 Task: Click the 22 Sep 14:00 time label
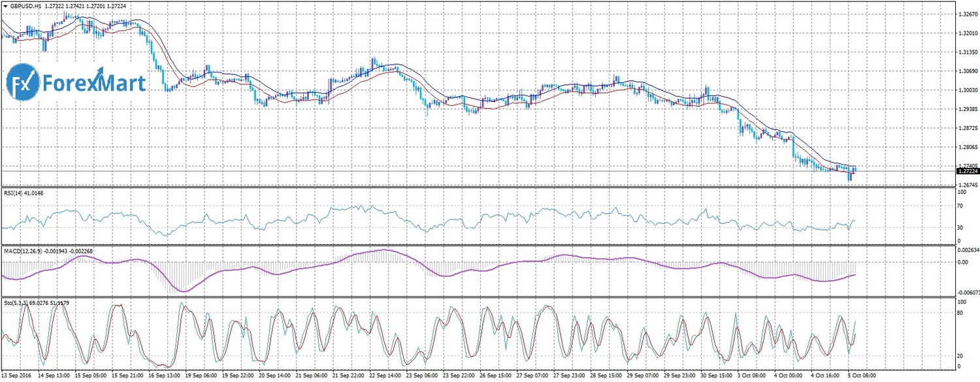(386, 377)
